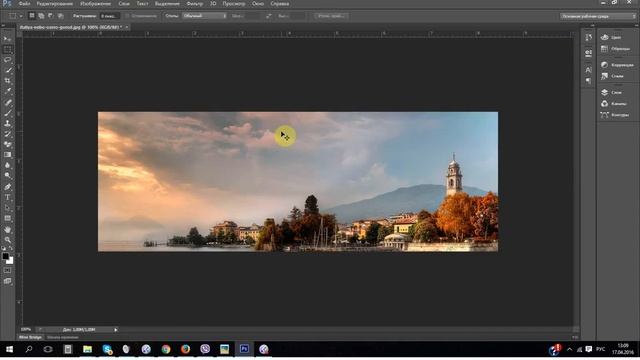The height and width of the screenshot is (360, 640).
Task: Change screen mode button in toolbox
Action: pos(7,281)
